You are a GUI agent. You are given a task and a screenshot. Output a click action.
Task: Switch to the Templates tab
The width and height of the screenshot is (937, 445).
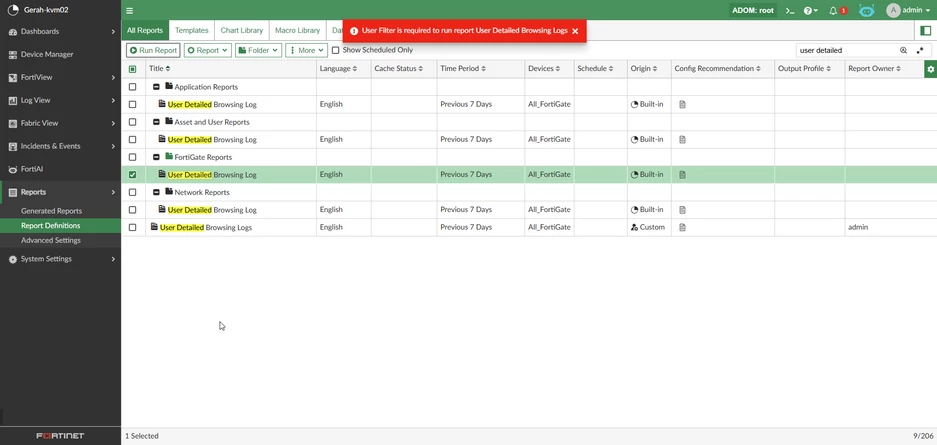click(192, 30)
